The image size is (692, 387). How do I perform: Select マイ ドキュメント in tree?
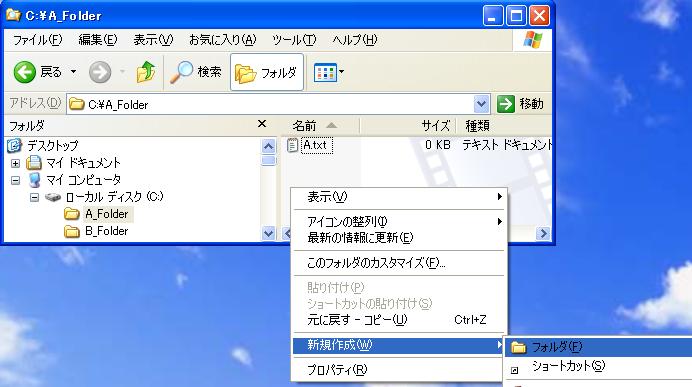point(83,163)
